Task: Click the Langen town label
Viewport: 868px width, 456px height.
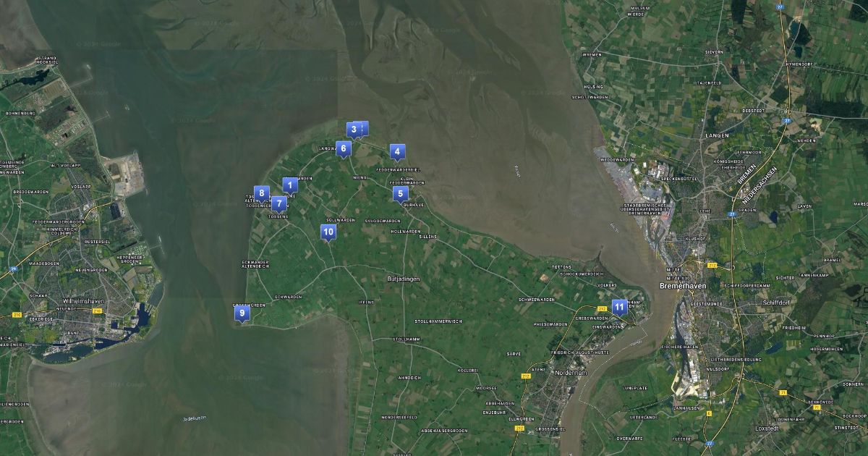Action: [x=717, y=135]
